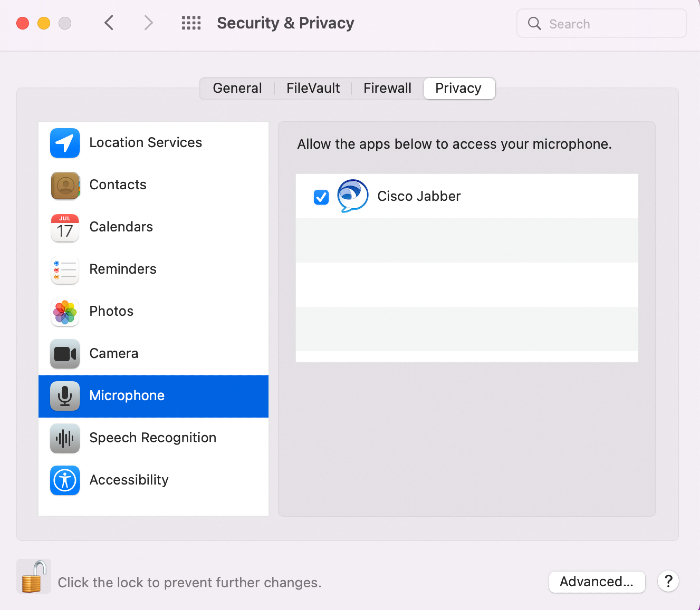This screenshot has width=700, height=610.
Task: Minimize the window with yellow button
Action: pyautogui.click(x=44, y=23)
